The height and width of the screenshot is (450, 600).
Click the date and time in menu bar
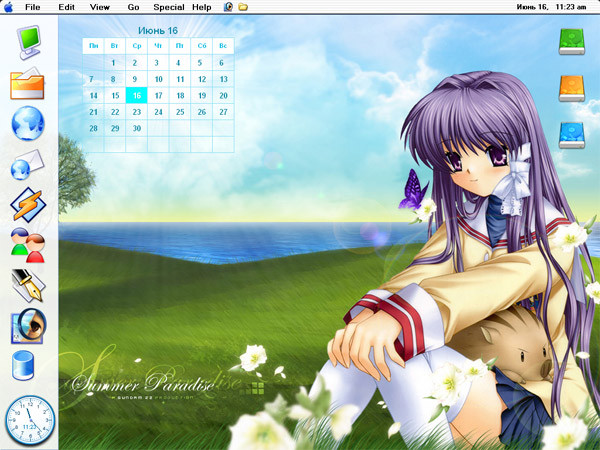551,7
